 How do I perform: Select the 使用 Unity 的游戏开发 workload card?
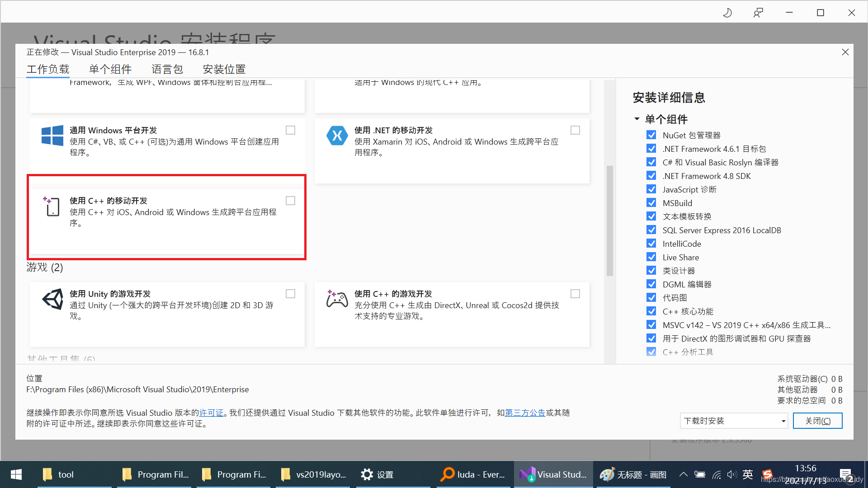coord(167,314)
